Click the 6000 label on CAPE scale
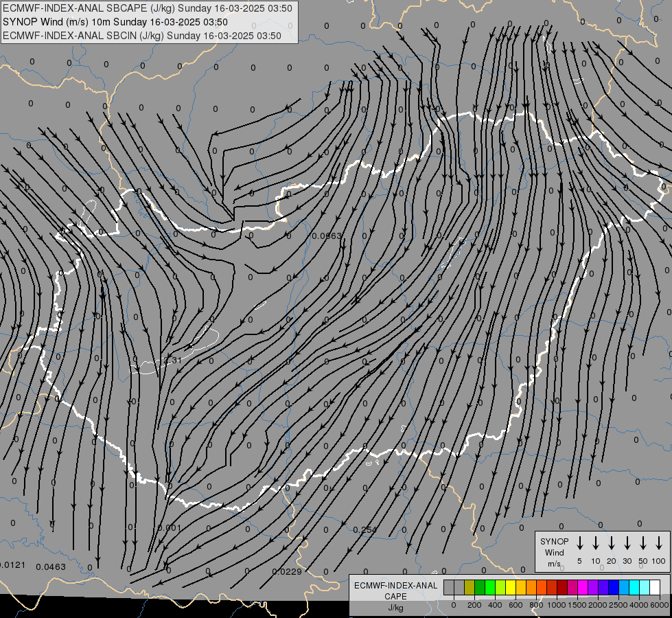The image size is (672, 618). point(660,605)
